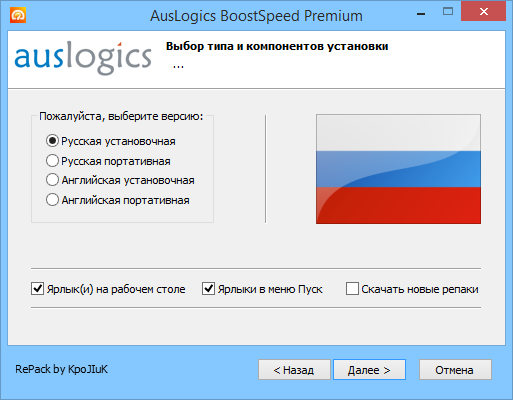Screen dimensions: 513x400
Task: Go back with the Назад button
Action: pos(294,370)
